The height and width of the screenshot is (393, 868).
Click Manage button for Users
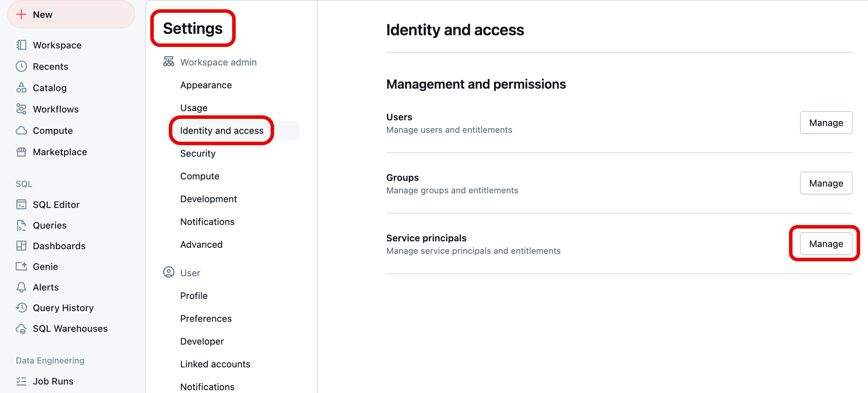click(x=826, y=122)
